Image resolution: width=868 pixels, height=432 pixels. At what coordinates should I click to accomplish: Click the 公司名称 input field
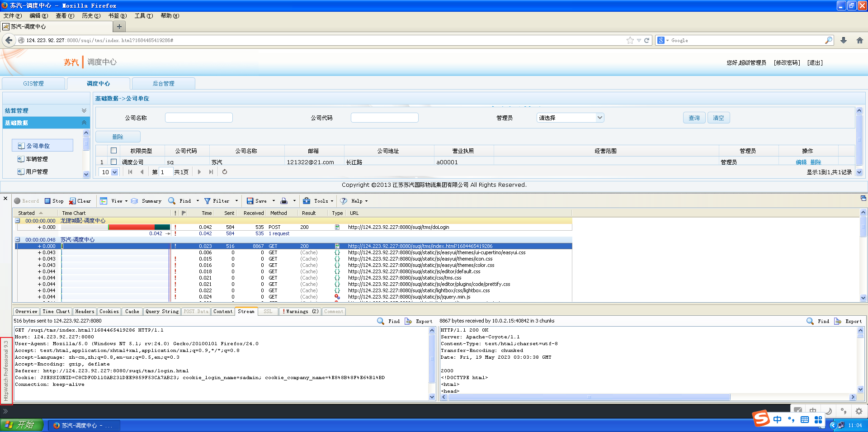(x=199, y=118)
